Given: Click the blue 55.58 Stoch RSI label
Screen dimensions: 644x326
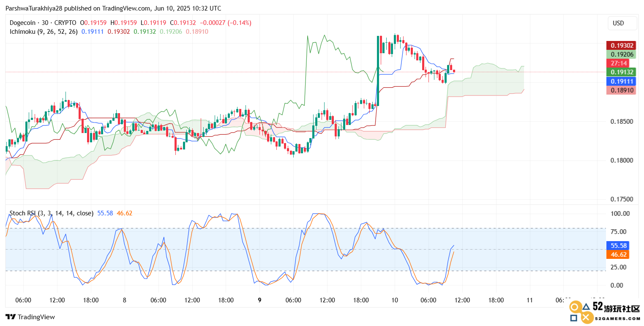Looking at the screenshot, I should [x=618, y=245].
